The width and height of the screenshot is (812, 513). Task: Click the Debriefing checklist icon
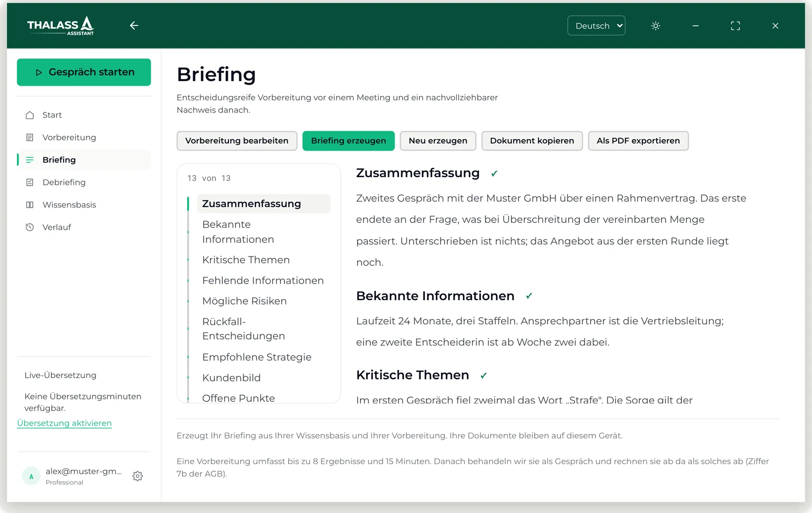(x=29, y=182)
